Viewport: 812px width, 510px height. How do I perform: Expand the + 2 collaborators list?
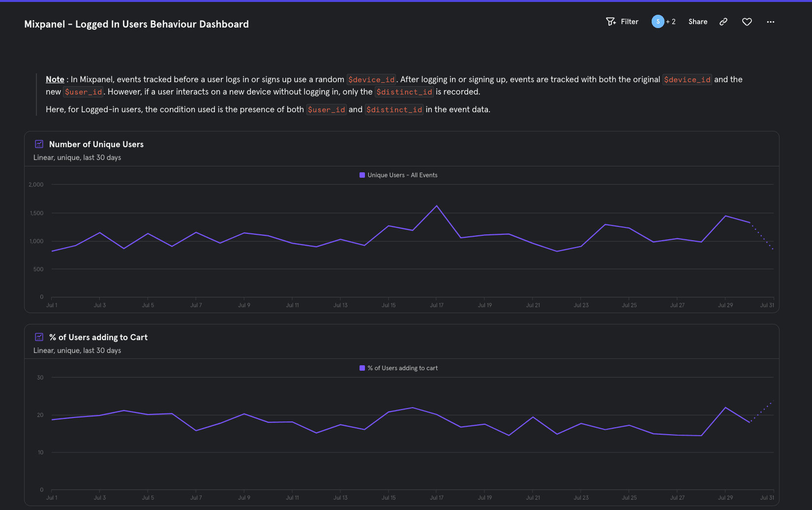670,21
